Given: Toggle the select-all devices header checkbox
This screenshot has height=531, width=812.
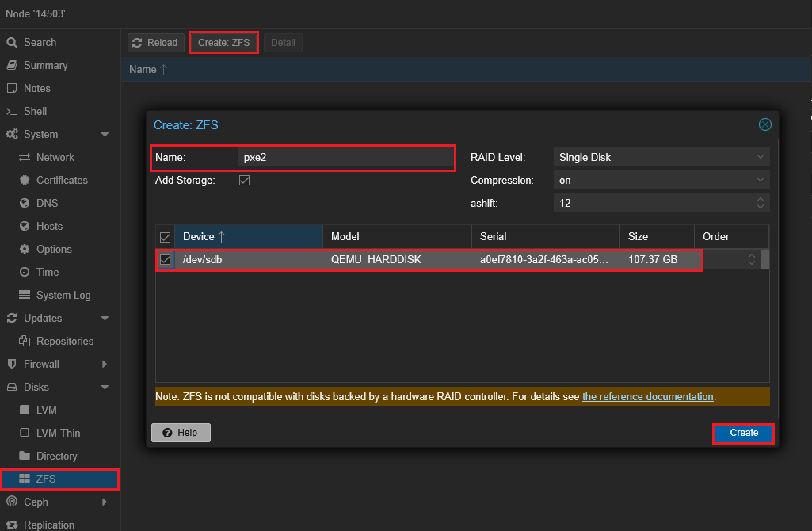Looking at the screenshot, I should tap(166, 237).
